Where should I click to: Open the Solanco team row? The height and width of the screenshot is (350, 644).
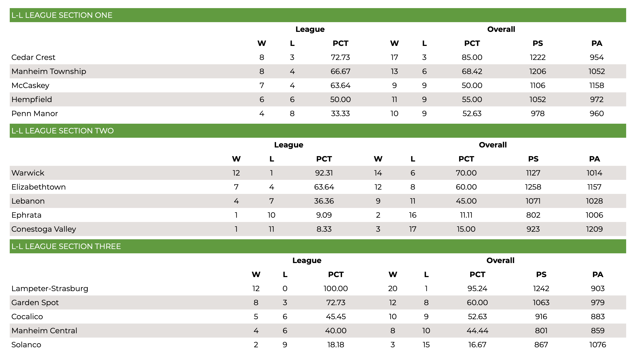318,345
